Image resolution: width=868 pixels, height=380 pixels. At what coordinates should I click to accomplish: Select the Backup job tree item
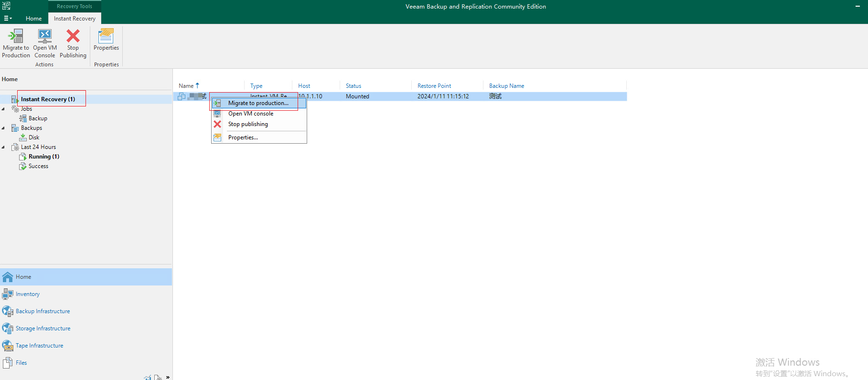point(38,118)
